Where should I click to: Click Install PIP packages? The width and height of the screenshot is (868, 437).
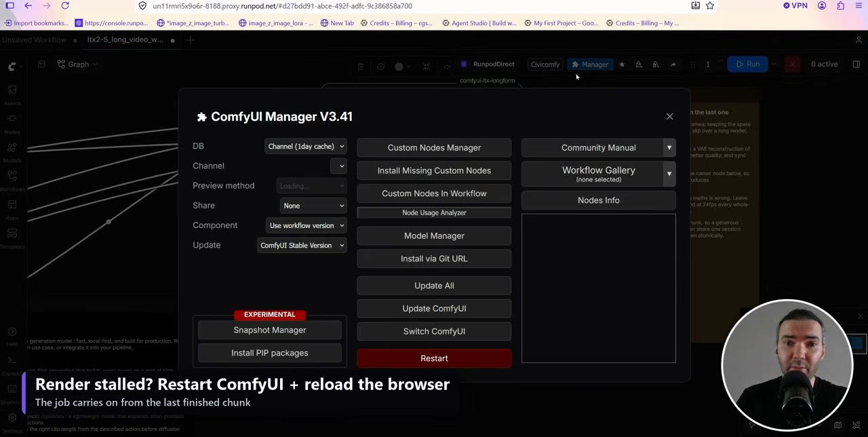tap(269, 353)
